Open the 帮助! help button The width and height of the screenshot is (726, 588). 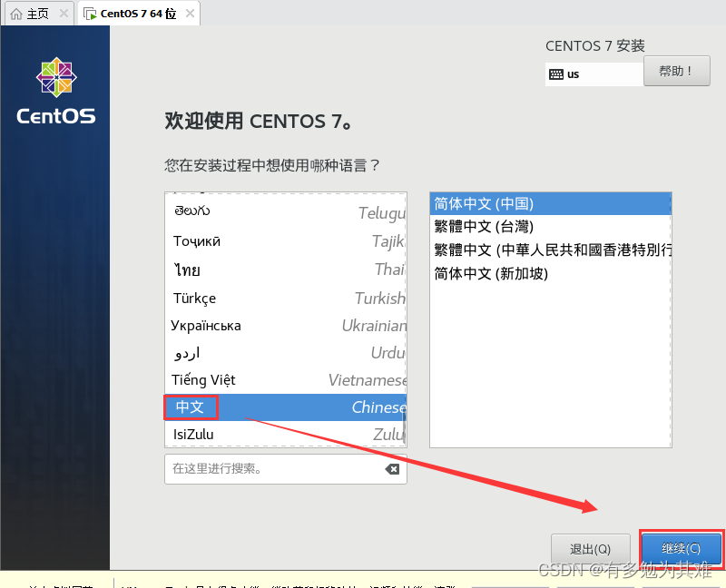pyautogui.click(x=676, y=71)
